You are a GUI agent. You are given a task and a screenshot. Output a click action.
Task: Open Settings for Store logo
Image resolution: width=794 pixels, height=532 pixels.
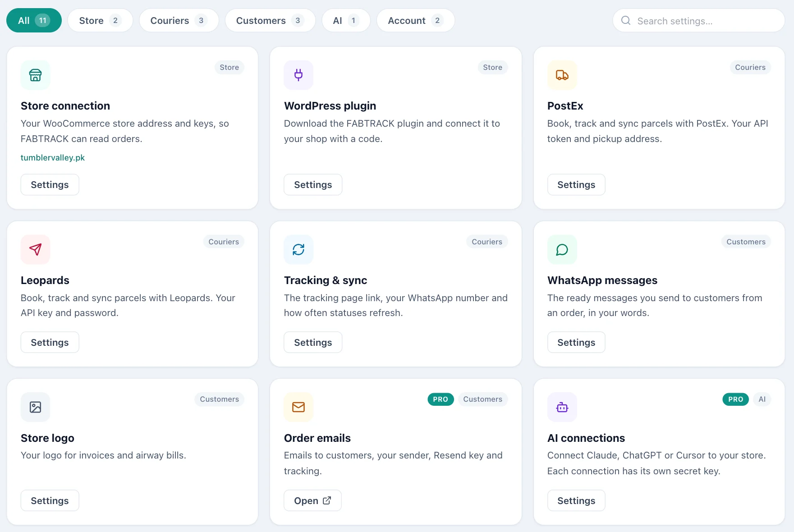click(x=50, y=501)
